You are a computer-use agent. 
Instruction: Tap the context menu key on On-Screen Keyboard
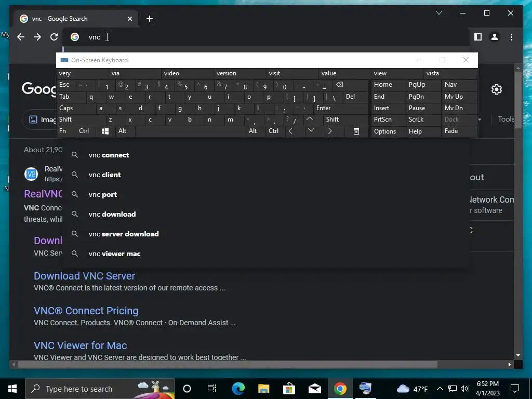[356, 131]
